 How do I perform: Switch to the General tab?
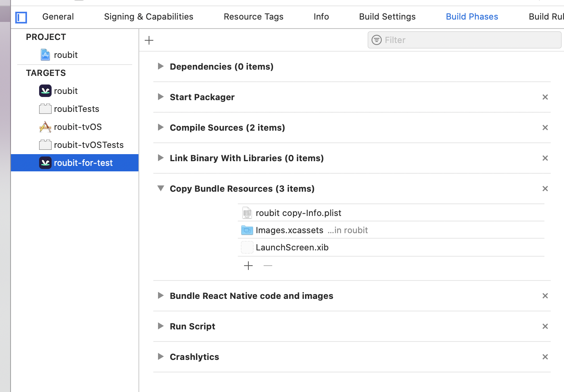point(58,16)
